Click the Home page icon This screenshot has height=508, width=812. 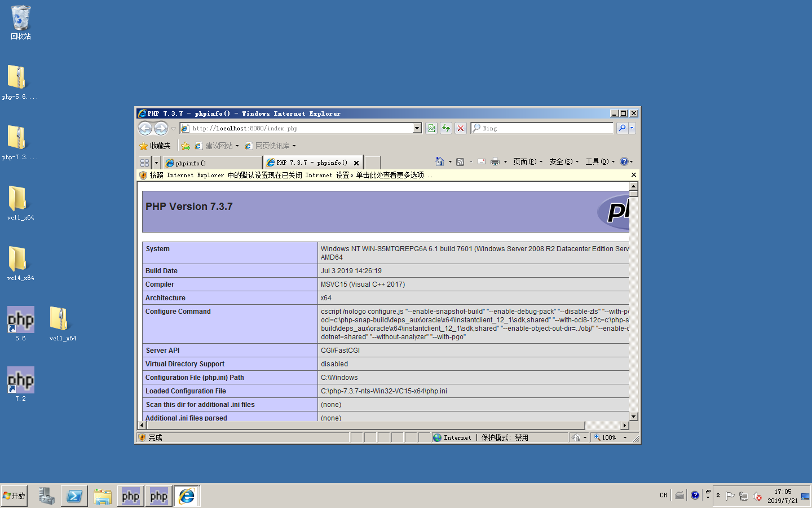(440, 162)
